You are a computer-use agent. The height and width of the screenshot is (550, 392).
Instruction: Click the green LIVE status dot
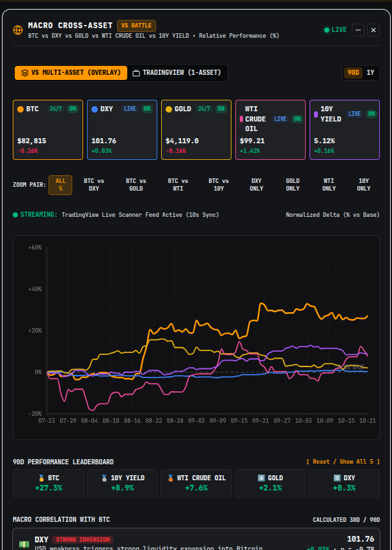point(326,30)
